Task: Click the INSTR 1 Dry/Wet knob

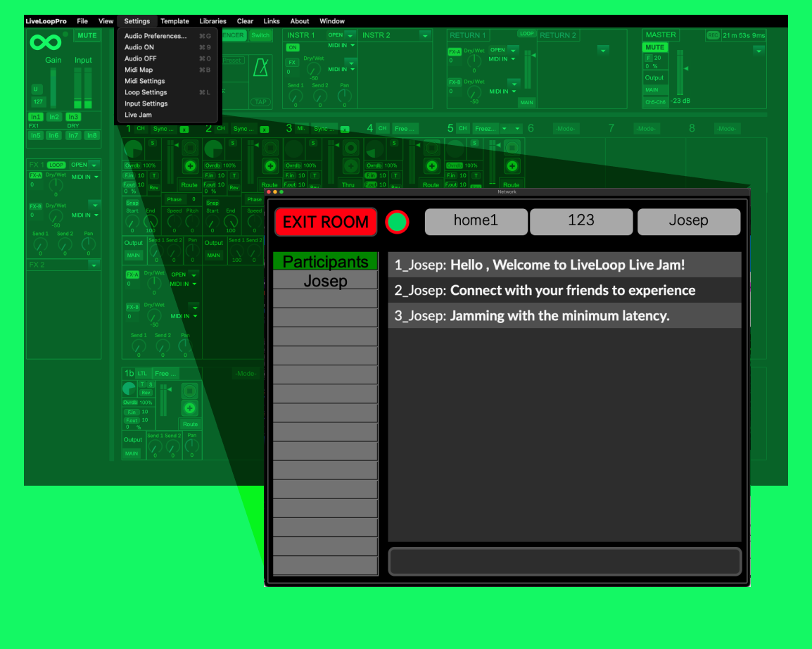Action: (x=313, y=69)
